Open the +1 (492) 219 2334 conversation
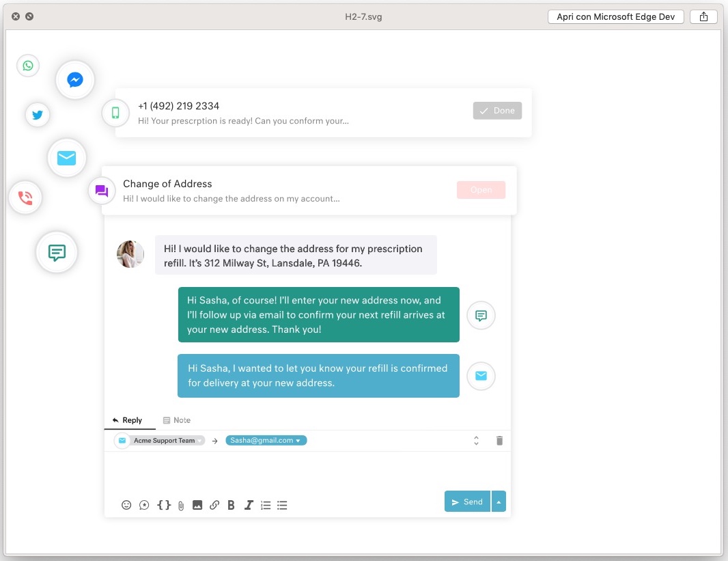Viewport: 728px width, 561px height. click(178, 106)
